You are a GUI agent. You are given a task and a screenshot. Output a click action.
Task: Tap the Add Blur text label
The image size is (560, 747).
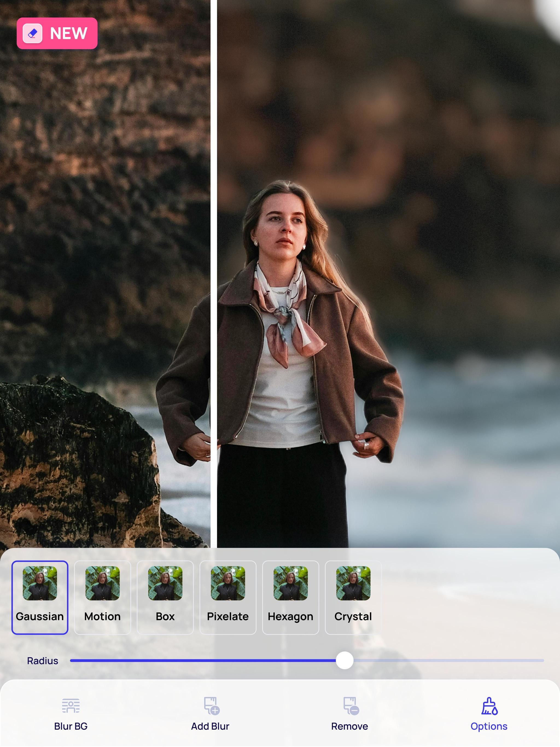[210, 726]
